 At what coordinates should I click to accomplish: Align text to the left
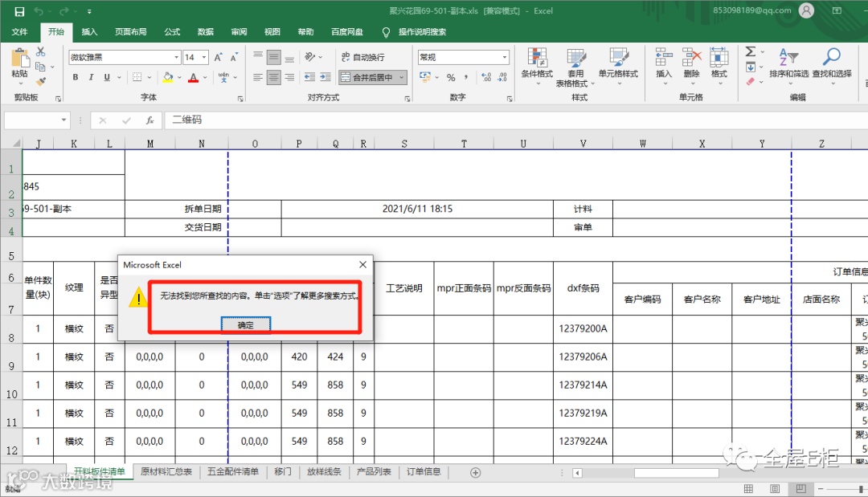[258, 77]
